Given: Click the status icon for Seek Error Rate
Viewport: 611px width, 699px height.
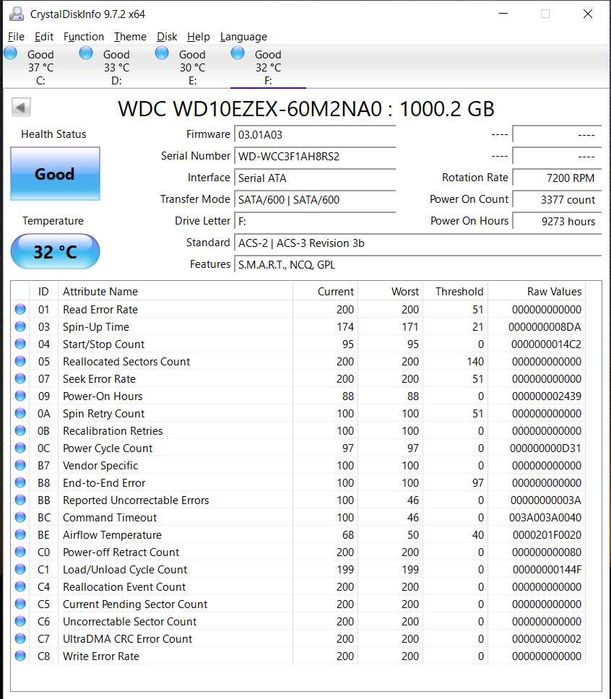Looking at the screenshot, I should coord(20,378).
